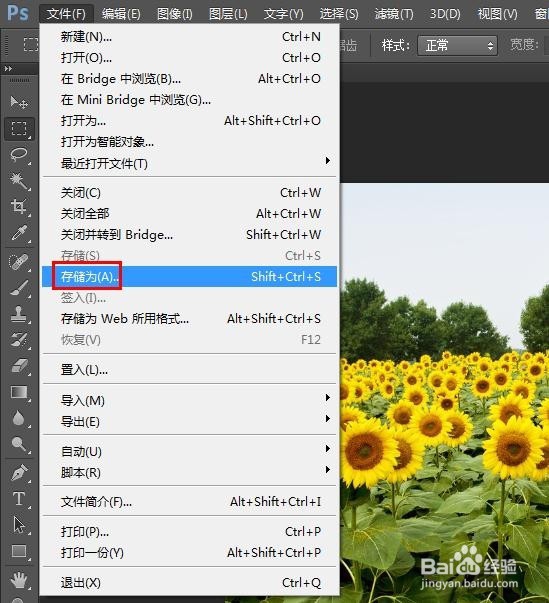Choose 退出(X) to quit Photoshop
549x603 pixels.
pos(189,583)
